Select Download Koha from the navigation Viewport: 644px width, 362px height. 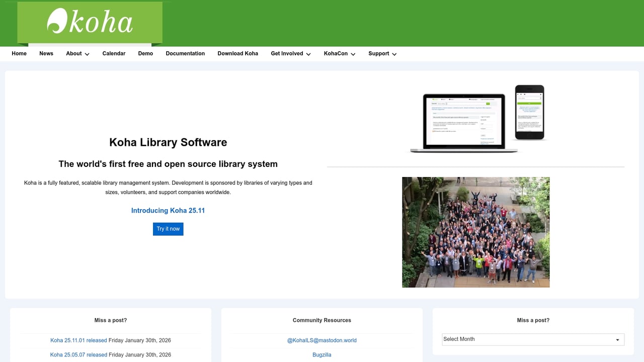click(237, 53)
